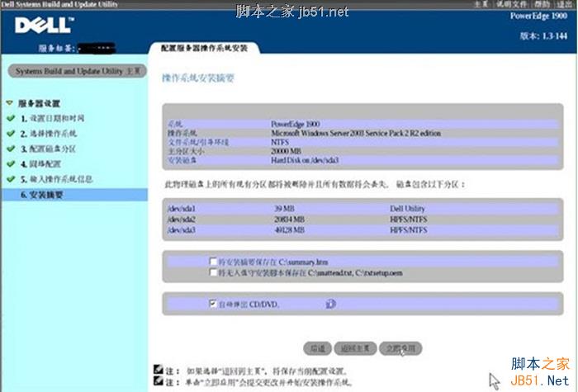Click the info icon beside the CD/DVD eject option

(x=330, y=304)
